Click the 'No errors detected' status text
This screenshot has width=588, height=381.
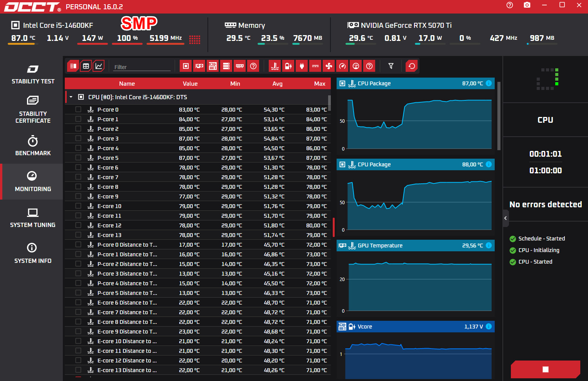pyautogui.click(x=546, y=204)
